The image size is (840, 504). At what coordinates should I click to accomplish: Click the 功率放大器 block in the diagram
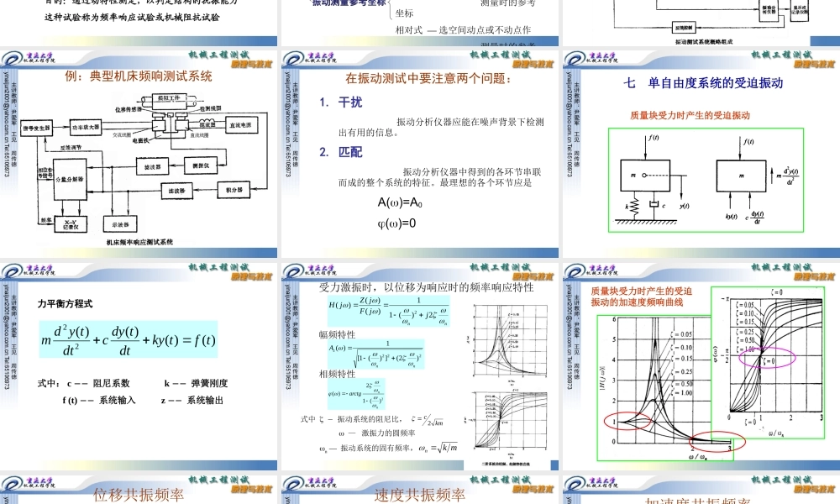[x=86, y=128]
